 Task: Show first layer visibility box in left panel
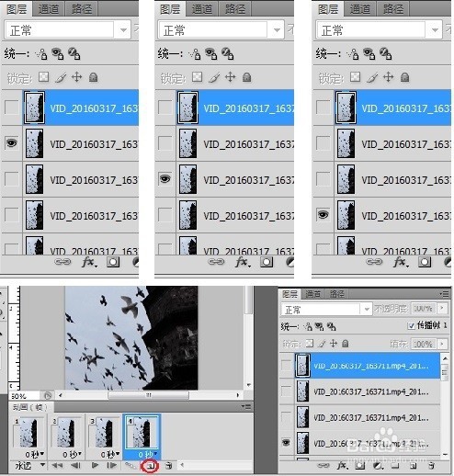point(12,108)
